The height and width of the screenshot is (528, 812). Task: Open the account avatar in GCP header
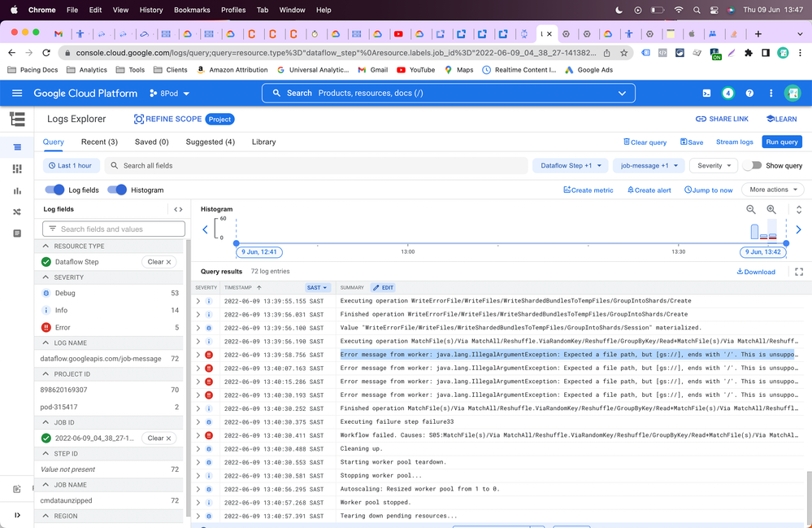[x=792, y=94]
